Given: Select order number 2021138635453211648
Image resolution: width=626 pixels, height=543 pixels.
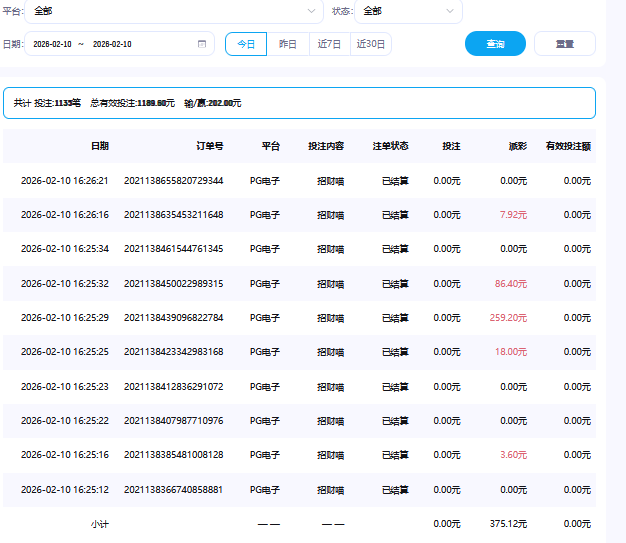Looking at the screenshot, I should pos(174,215).
